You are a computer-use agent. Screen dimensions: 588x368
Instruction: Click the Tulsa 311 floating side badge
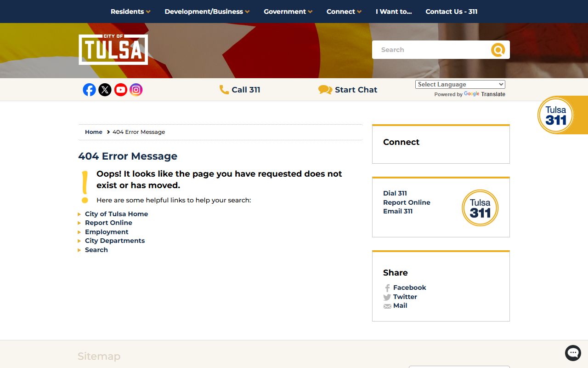click(x=556, y=115)
